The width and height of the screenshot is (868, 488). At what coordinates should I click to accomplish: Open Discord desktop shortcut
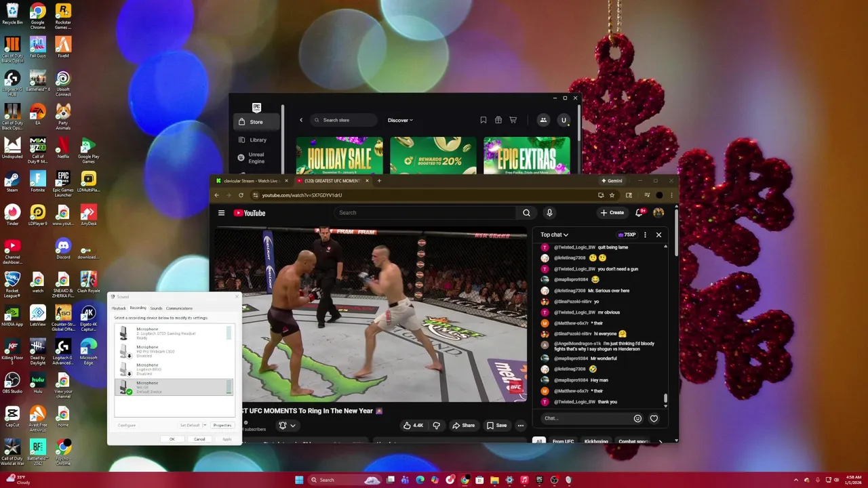pos(63,249)
